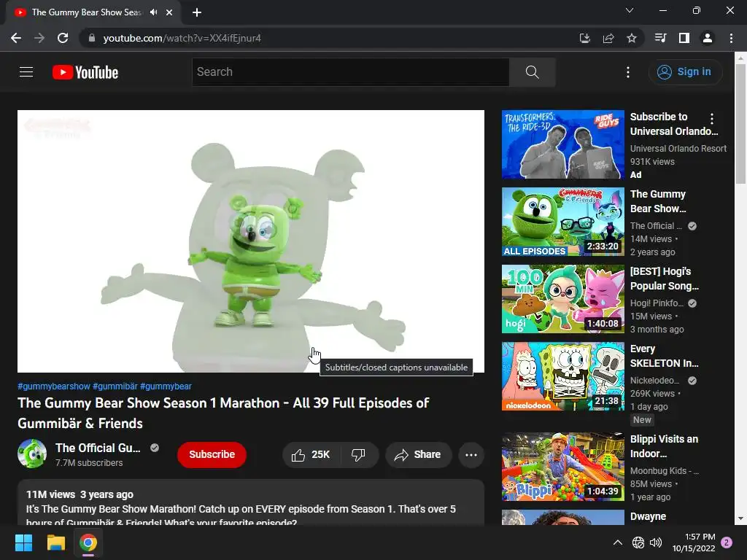Open Chrome three-dot menu

[731, 38]
